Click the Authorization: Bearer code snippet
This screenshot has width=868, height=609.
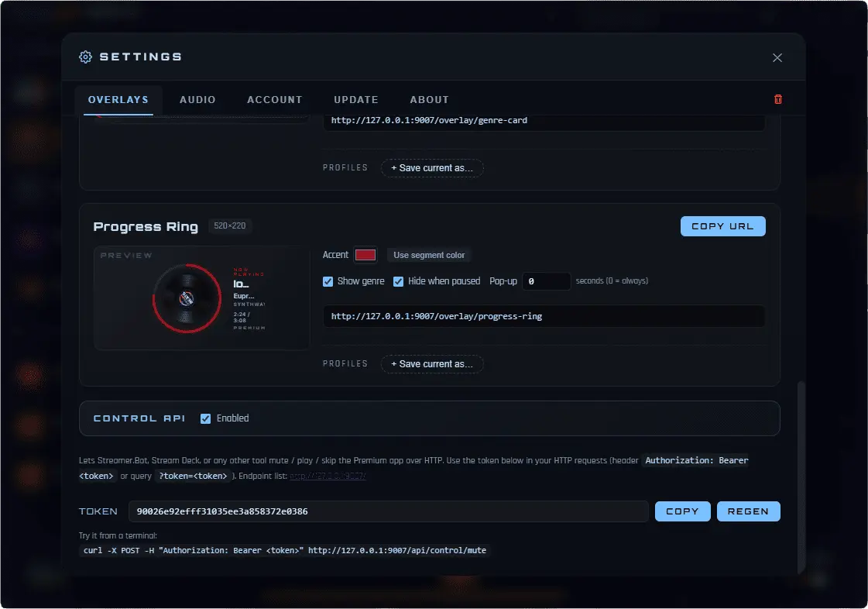coord(696,460)
